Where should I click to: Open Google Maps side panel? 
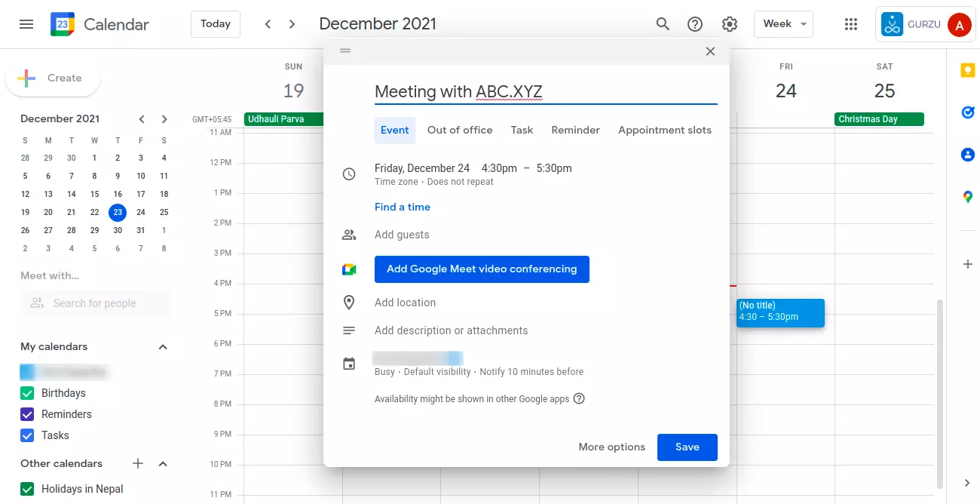pyautogui.click(x=968, y=197)
